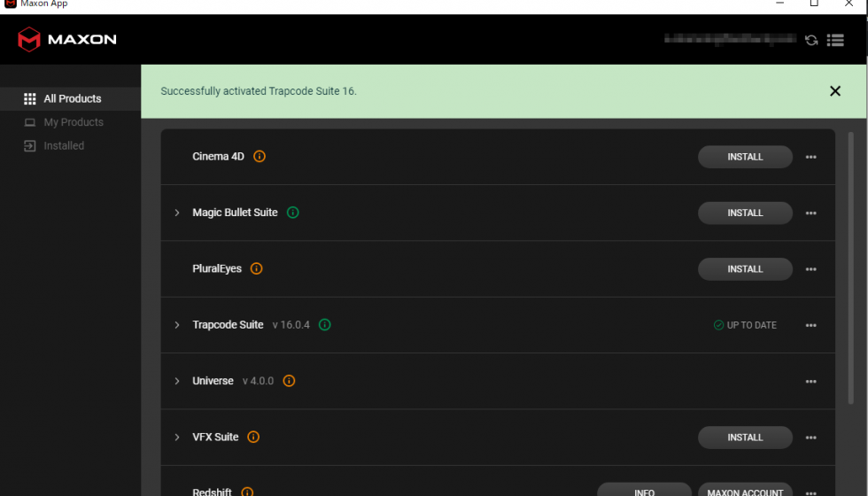Open more options for Redshift
This screenshot has width=868, height=496.
tap(811, 492)
